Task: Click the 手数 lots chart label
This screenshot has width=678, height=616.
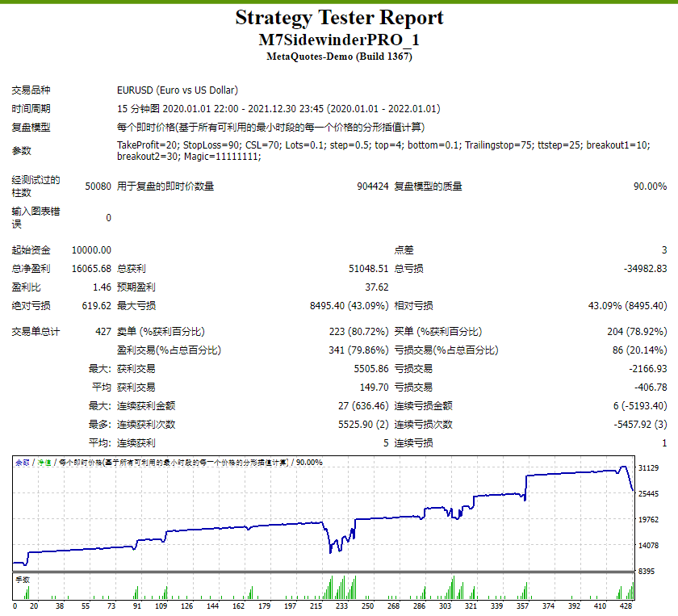Action: (x=23, y=580)
